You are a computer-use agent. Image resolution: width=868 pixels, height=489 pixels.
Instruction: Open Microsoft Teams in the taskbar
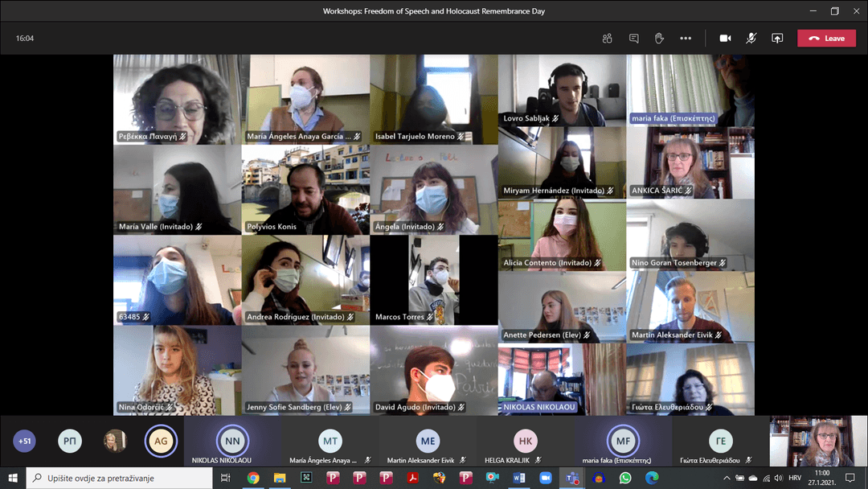click(x=571, y=478)
